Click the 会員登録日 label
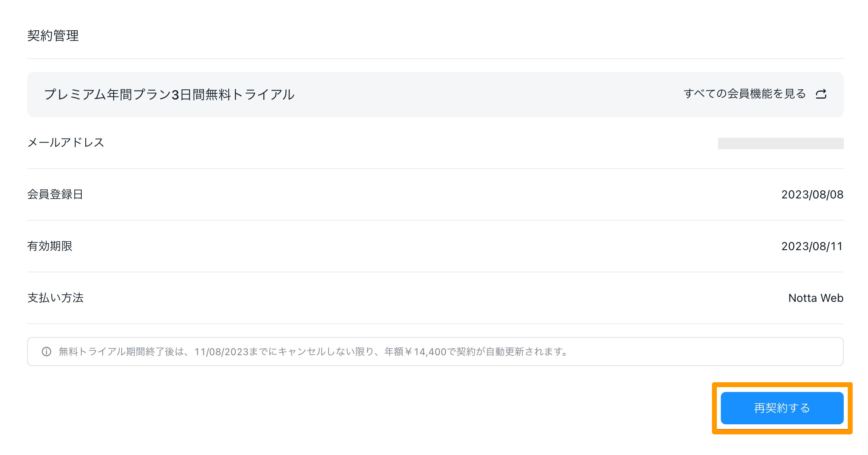This screenshot has height=455, width=868. click(55, 194)
